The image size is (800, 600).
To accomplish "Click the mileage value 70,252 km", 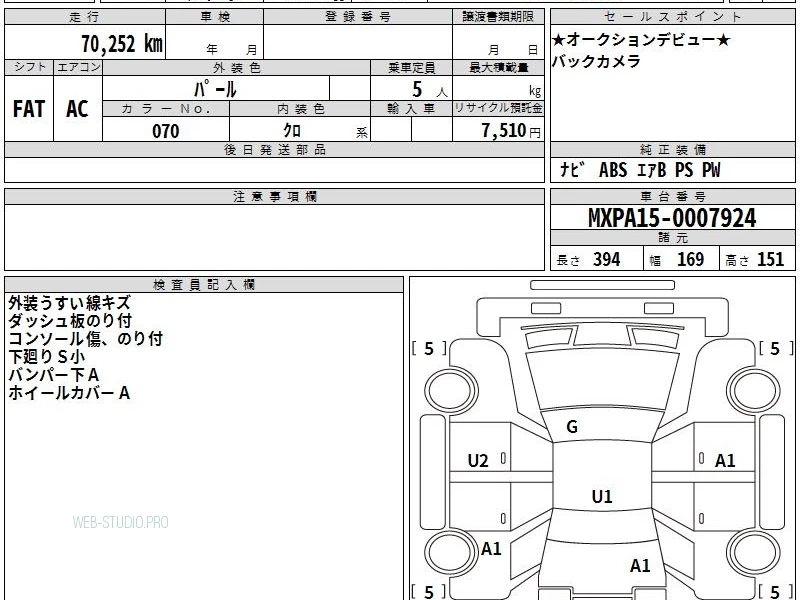I will 122,43.
